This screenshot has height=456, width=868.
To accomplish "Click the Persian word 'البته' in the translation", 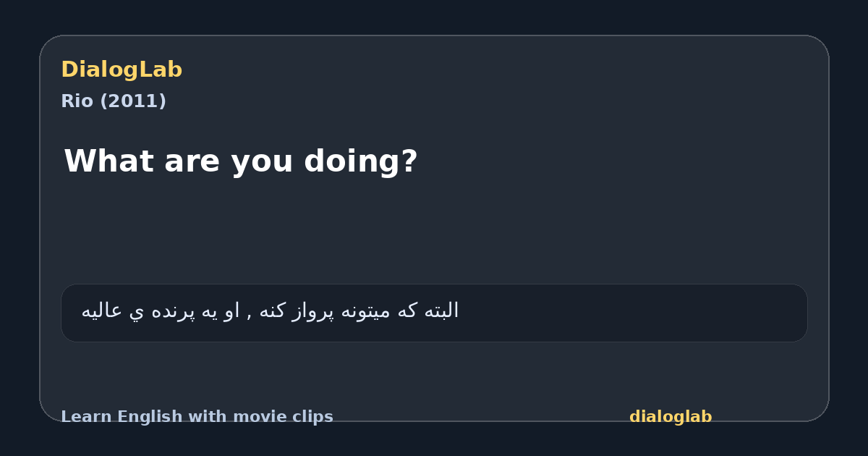I will [441, 311].
